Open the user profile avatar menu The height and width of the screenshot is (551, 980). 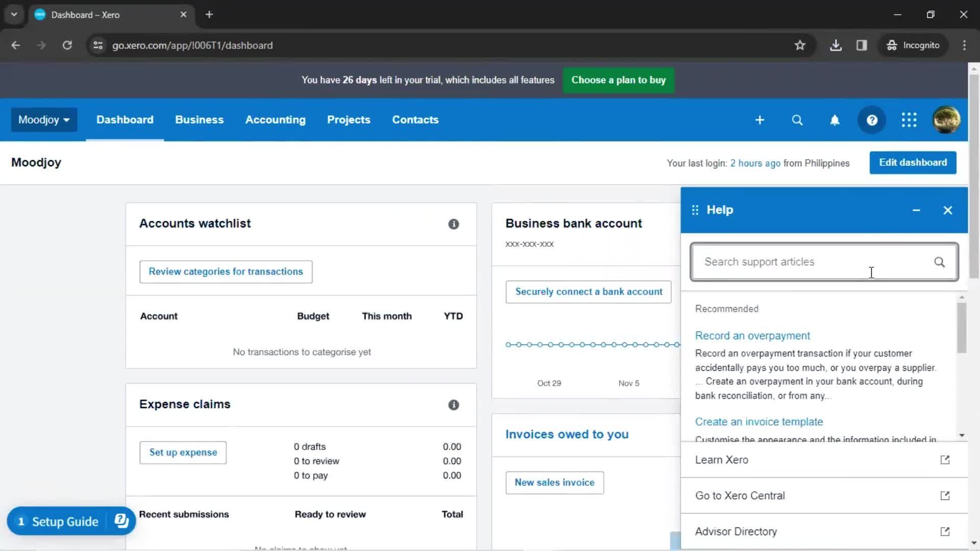coord(946,120)
